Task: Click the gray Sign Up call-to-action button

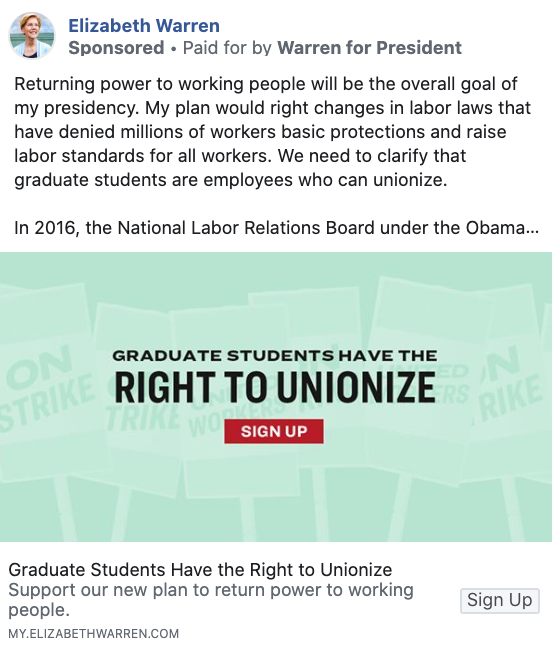Action: pyautogui.click(x=500, y=600)
